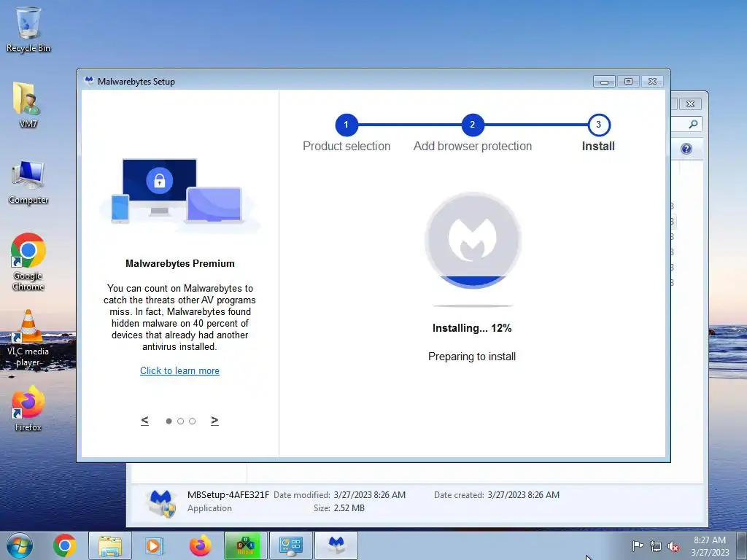Open File Explorer in the taskbar
The height and width of the screenshot is (560, 747).
(x=110, y=545)
